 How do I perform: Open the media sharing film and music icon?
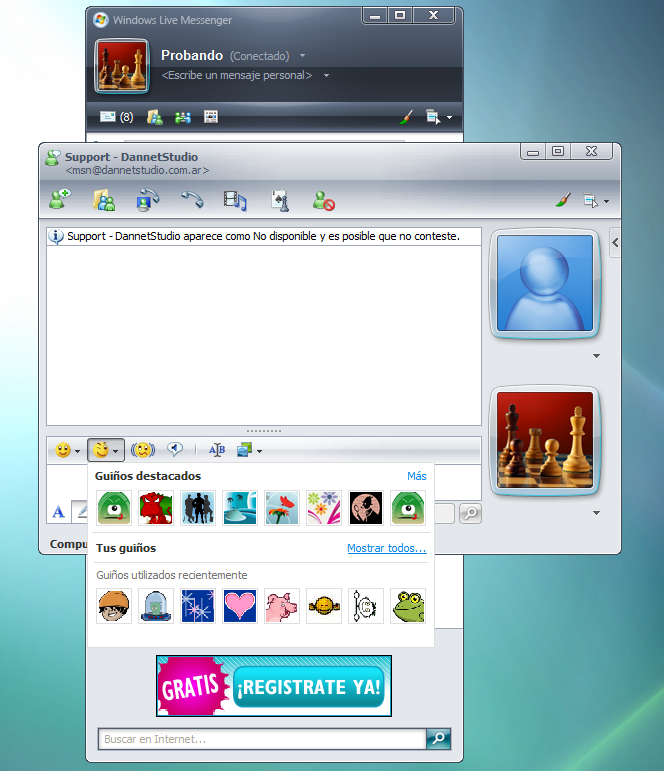235,201
